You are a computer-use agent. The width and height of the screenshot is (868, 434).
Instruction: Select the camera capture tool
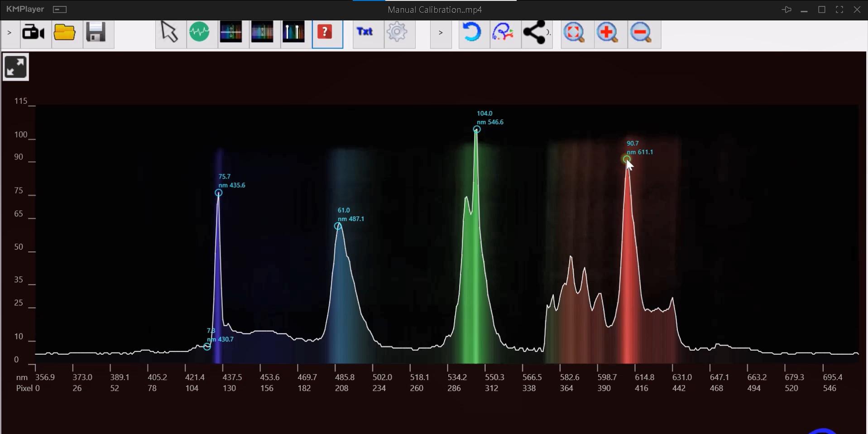click(34, 33)
